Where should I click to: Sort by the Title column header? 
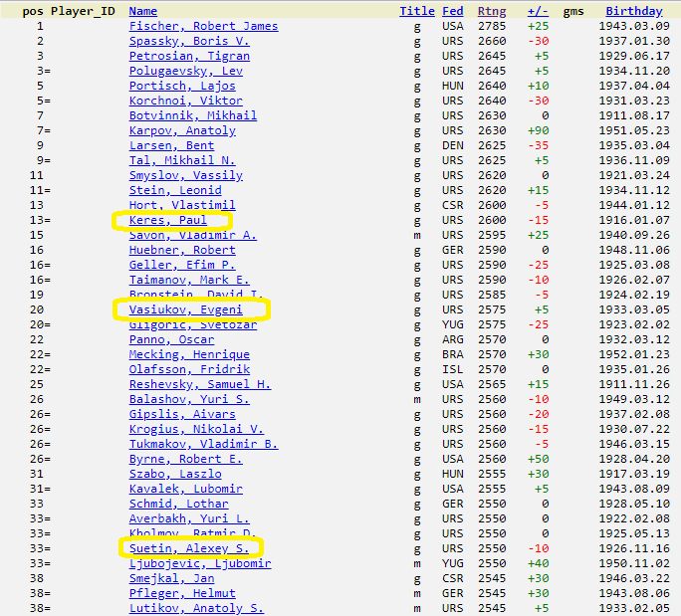tap(417, 11)
